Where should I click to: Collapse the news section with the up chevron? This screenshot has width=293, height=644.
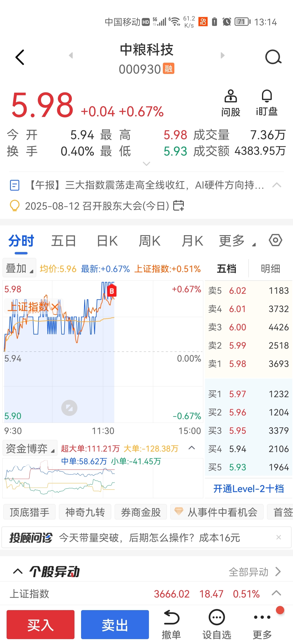[x=277, y=185]
